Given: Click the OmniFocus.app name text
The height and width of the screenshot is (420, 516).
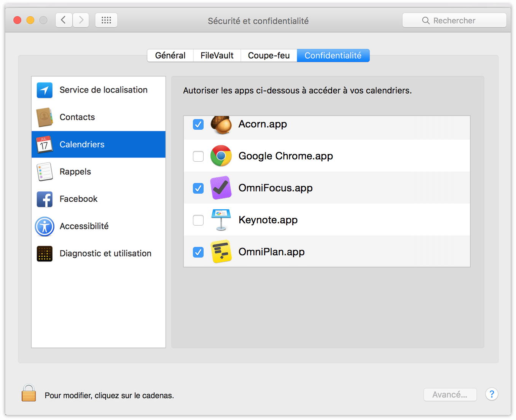Looking at the screenshot, I should click(x=276, y=188).
